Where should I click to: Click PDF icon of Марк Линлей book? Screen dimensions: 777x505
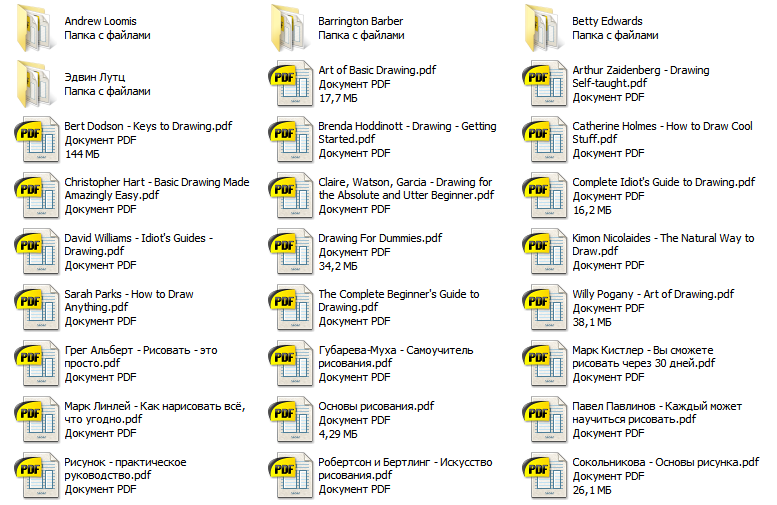pyautogui.click(x=38, y=419)
